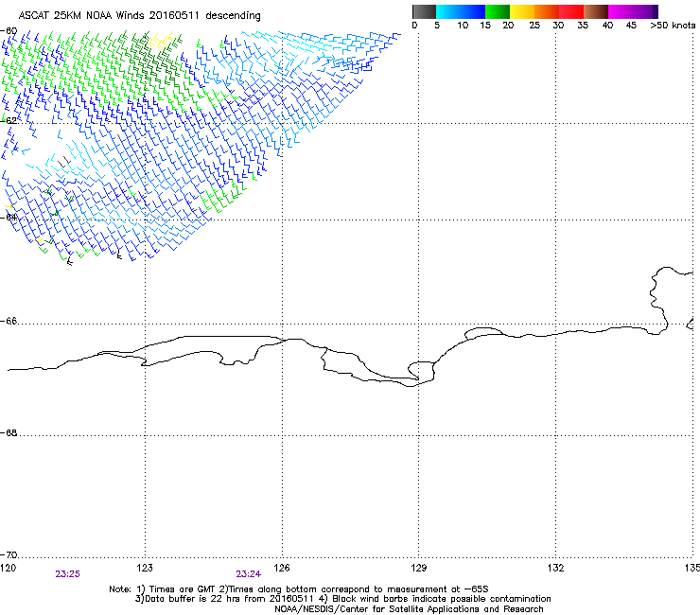Click the legend tick label '10'
The image size is (700, 615).
coord(463,26)
